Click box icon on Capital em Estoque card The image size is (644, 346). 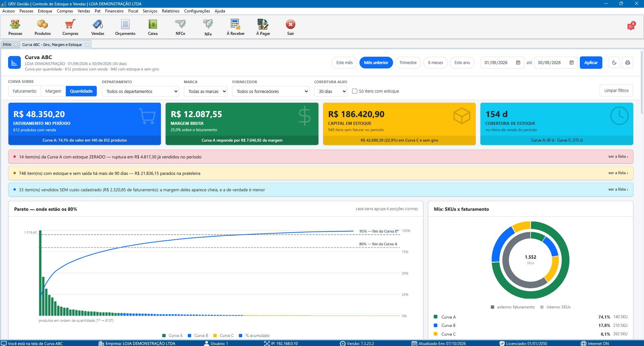click(462, 116)
